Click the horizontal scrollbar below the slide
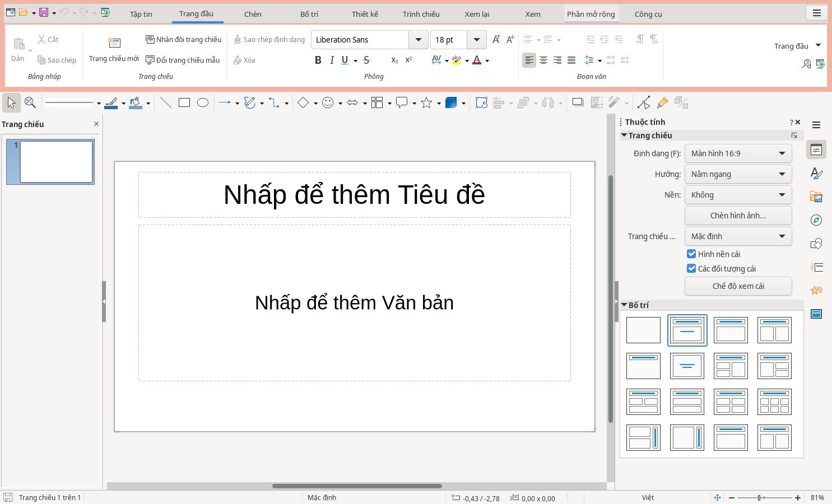Viewport: 832px width, 504px height. tap(357, 486)
